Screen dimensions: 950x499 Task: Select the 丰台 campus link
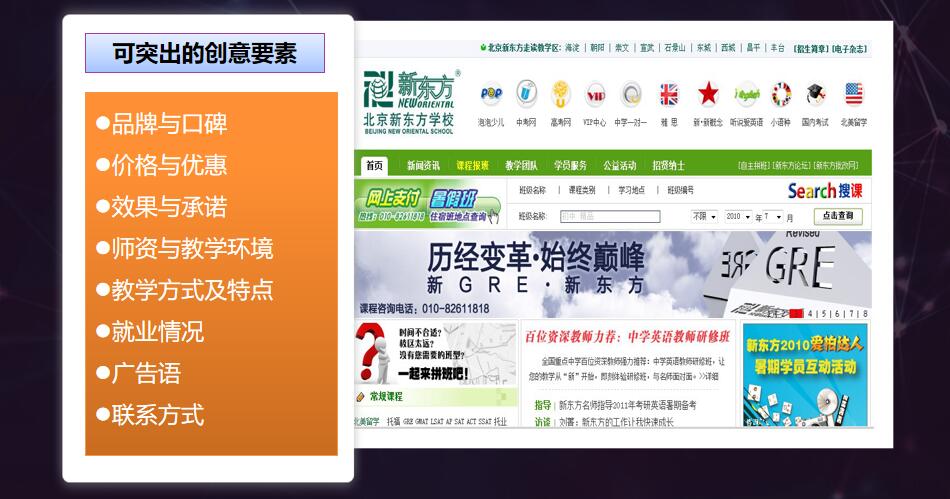pos(777,48)
